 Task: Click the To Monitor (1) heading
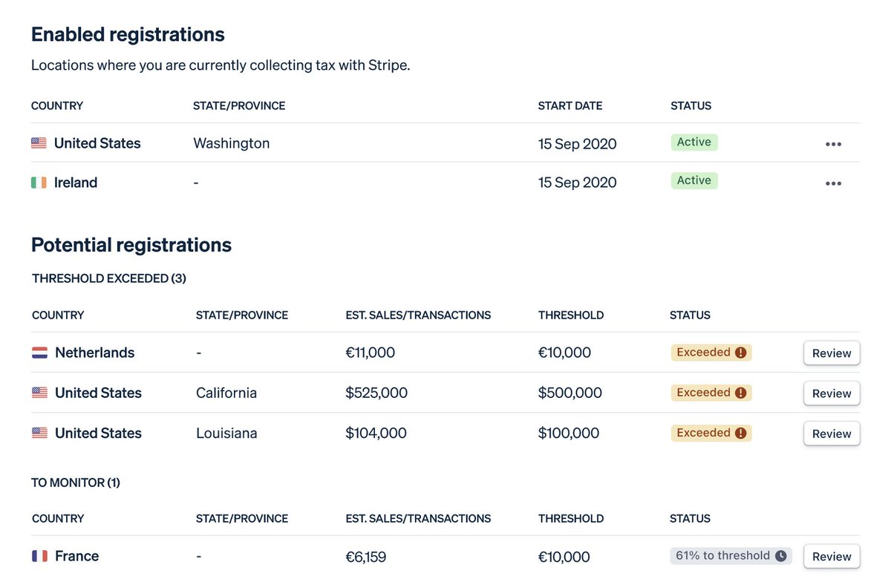[76, 483]
